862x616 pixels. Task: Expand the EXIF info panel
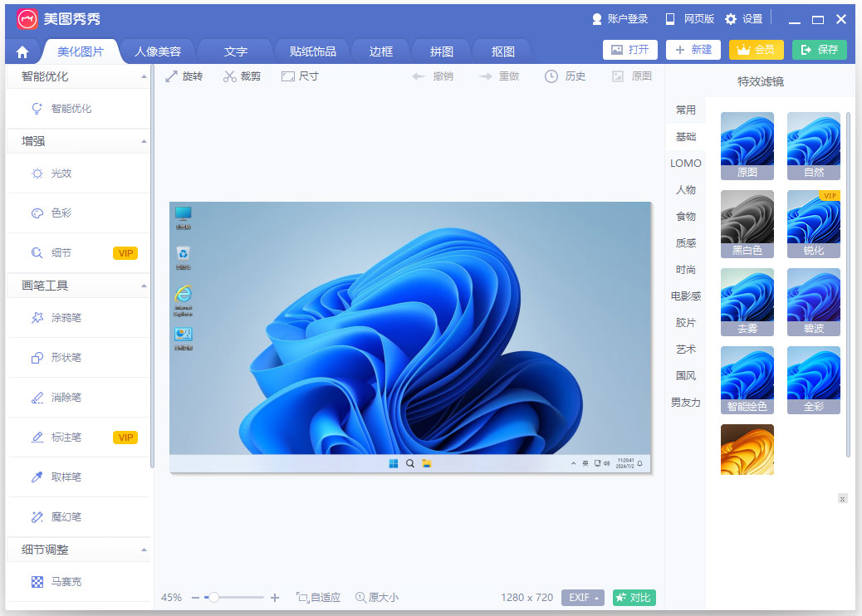click(582, 597)
